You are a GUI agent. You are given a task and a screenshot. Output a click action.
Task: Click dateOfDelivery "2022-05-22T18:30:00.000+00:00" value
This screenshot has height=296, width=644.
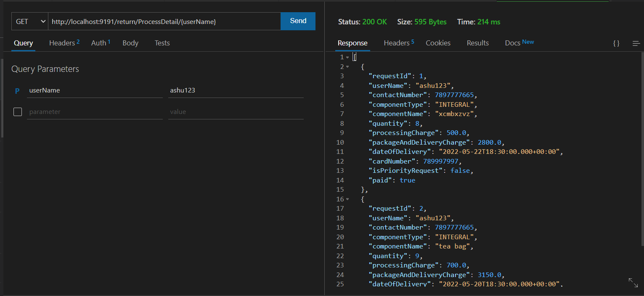(x=499, y=152)
